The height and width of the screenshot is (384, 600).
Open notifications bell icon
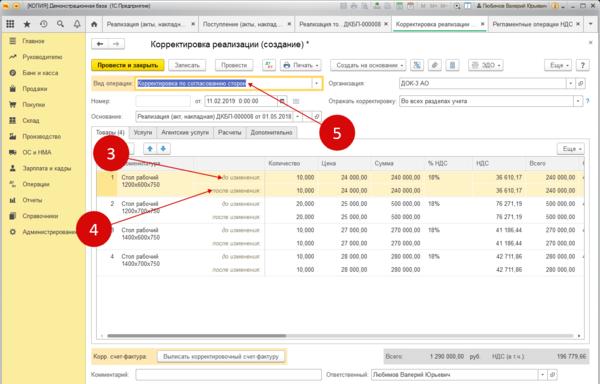[x=77, y=24]
